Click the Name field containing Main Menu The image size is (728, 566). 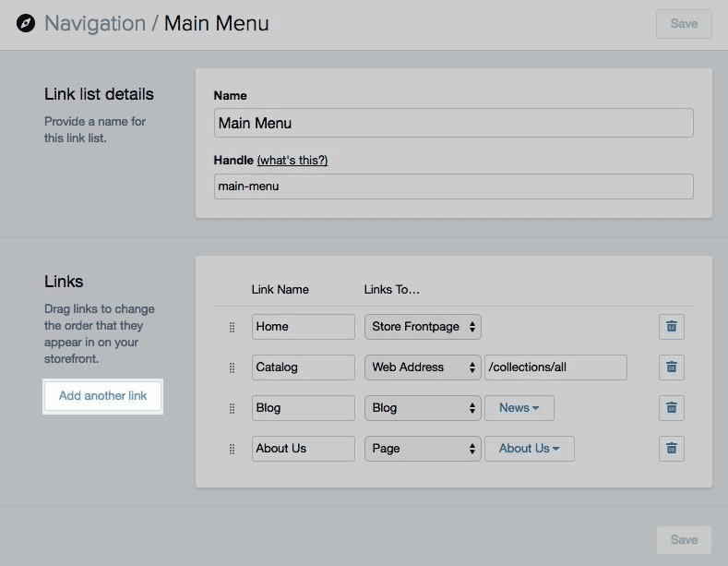[453, 123]
